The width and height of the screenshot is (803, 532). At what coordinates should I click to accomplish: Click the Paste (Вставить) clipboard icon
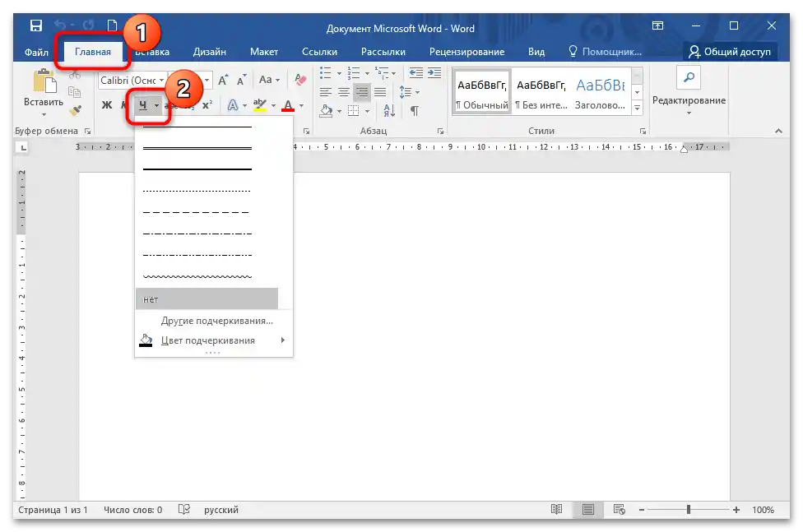[x=44, y=82]
